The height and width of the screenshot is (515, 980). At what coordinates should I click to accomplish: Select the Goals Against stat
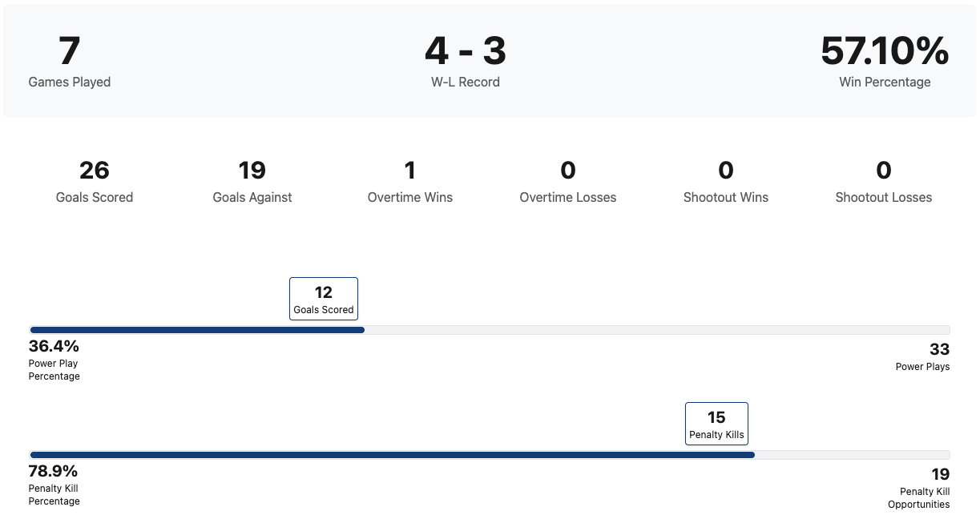click(252, 181)
